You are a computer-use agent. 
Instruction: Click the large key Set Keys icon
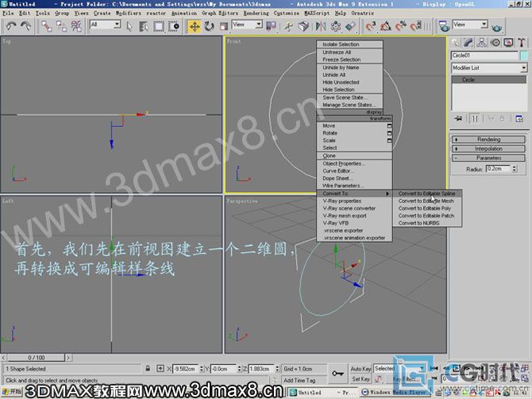tap(337, 374)
